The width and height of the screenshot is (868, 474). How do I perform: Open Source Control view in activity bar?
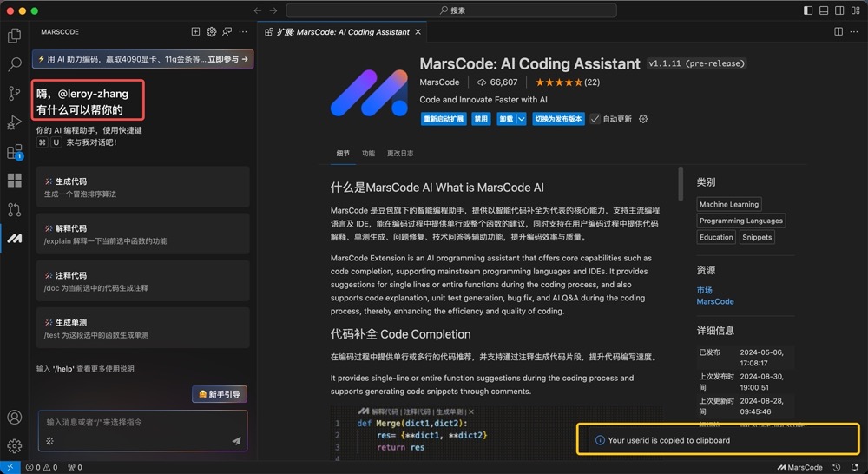tap(15, 94)
